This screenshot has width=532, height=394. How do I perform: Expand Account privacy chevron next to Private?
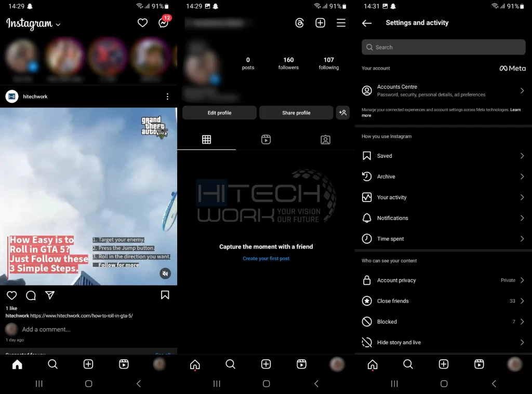coord(522,280)
